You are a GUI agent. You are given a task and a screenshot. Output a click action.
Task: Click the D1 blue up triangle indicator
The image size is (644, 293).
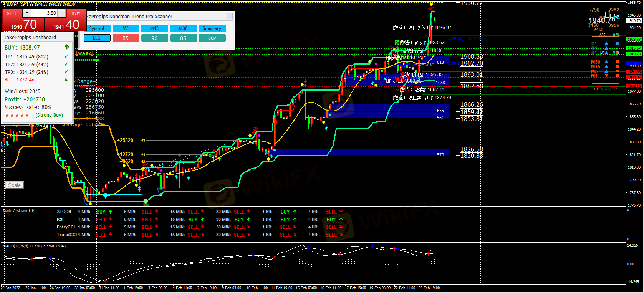point(606,44)
